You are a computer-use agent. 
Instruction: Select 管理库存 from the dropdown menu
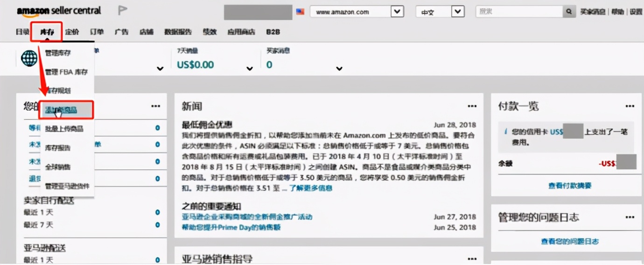[x=58, y=53]
